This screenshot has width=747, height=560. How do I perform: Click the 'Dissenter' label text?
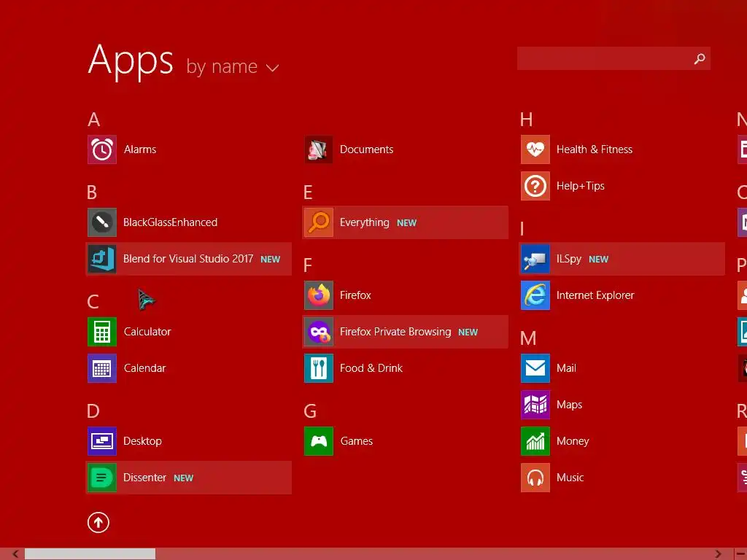click(x=145, y=478)
